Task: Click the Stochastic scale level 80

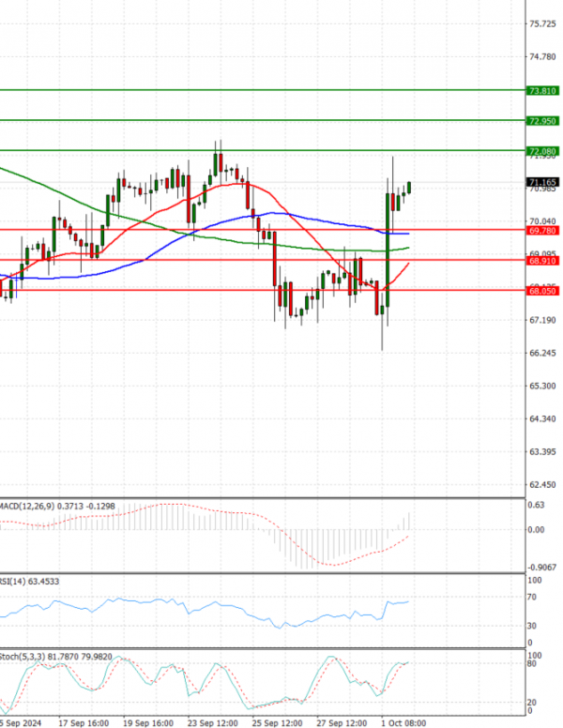Action: [533, 664]
